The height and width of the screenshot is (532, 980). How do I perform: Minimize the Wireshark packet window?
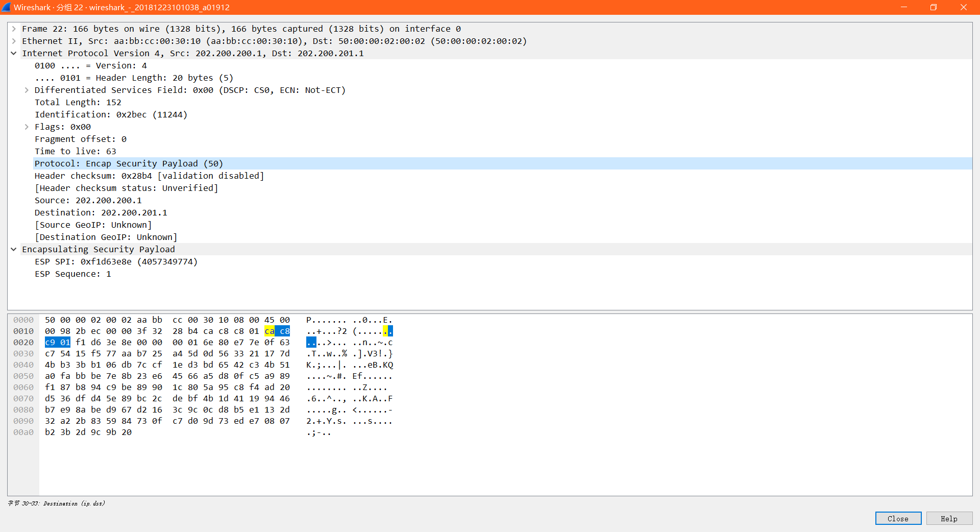coord(904,7)
